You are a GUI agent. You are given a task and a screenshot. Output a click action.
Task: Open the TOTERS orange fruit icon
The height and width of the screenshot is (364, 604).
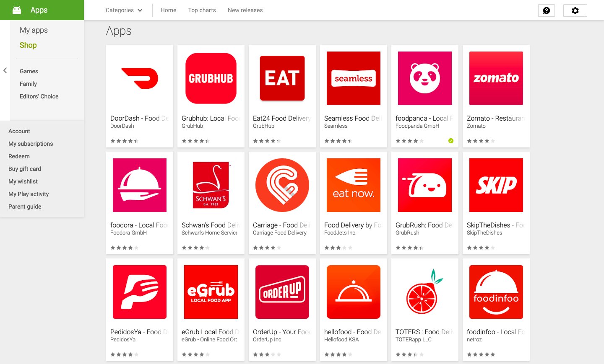click(425, 292)
